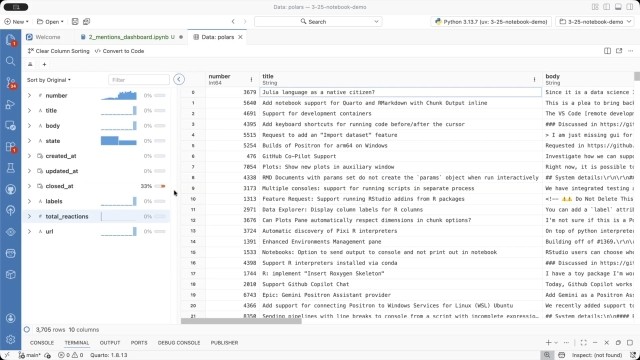The width and height of the screenshot is (640, 360).
Task: Open the 3-25-notebook-demo folder dropdown
Action: [595, 22]
